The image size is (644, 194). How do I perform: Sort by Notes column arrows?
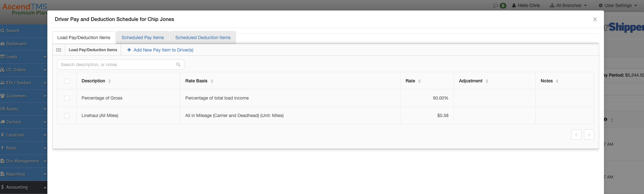(557, 81)
